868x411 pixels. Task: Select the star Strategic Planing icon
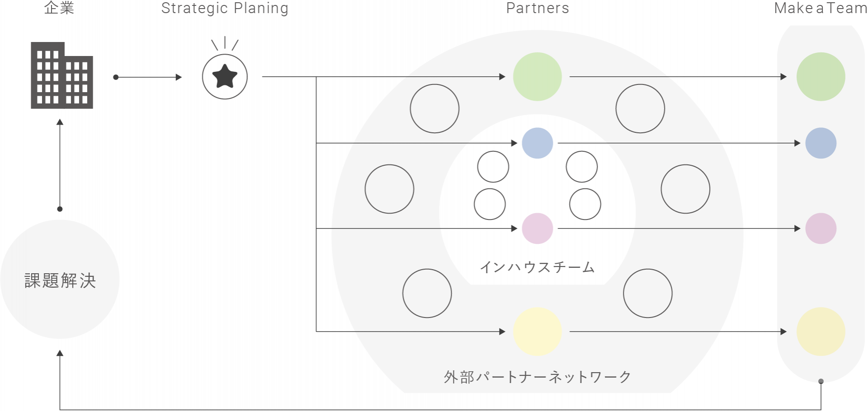[x=225, y=76]
